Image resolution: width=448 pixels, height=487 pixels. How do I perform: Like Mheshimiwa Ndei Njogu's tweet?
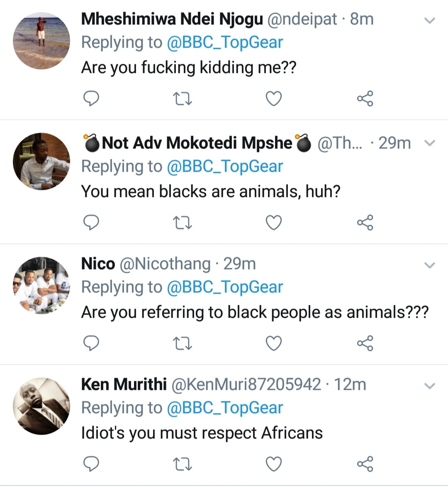(x=273, y=99)
